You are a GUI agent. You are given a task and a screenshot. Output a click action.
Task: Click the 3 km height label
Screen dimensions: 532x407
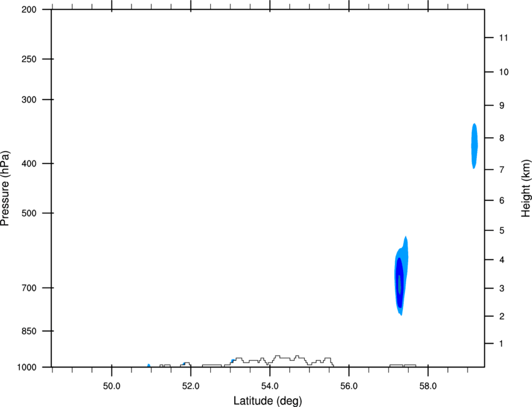502,289
